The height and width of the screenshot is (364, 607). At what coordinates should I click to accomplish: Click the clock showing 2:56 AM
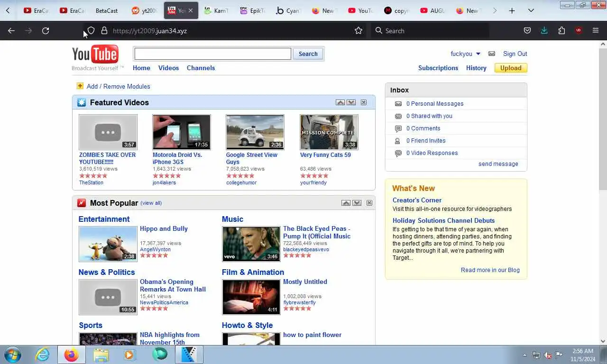coord(583,351)
